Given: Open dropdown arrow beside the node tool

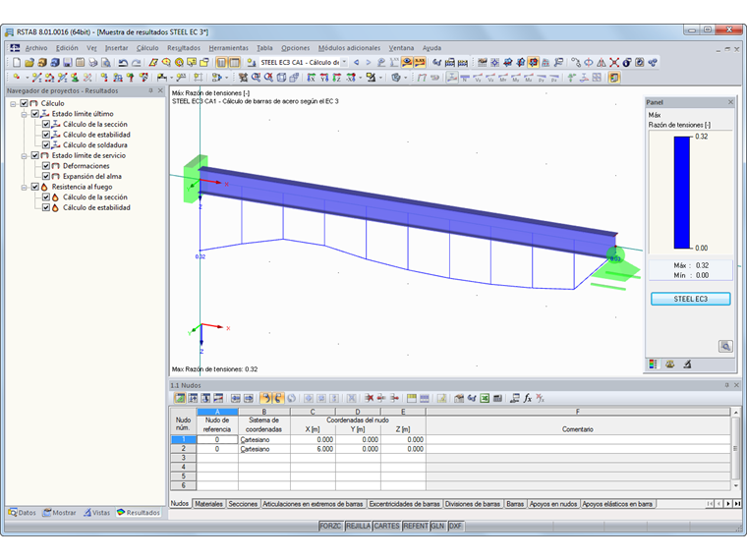Looking at the screenshot, I should [28, 78].
